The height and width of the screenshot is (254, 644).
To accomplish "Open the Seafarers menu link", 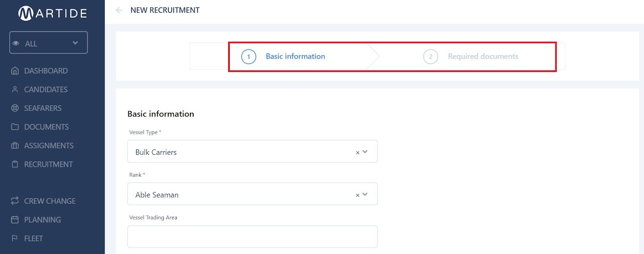I will (x=43, y=108).
